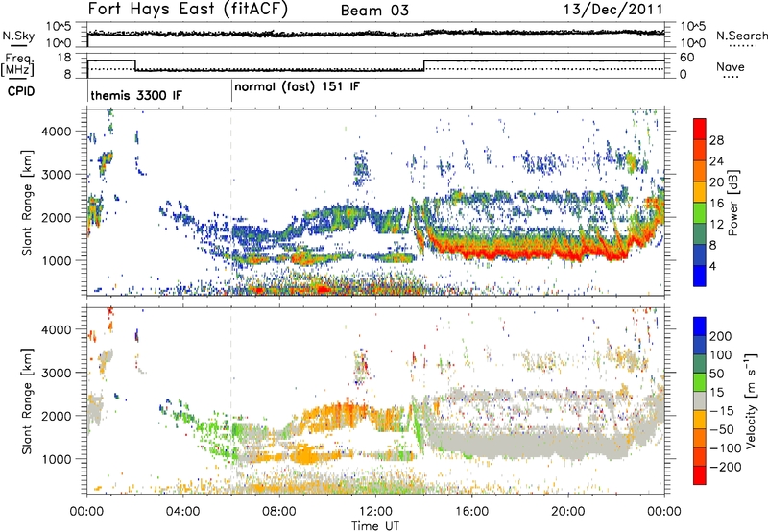768x532 pixels.
Task: Pick Velocity colorbar segment between 15 and 50
Action: pyautogui.click(x=700, y=382)
